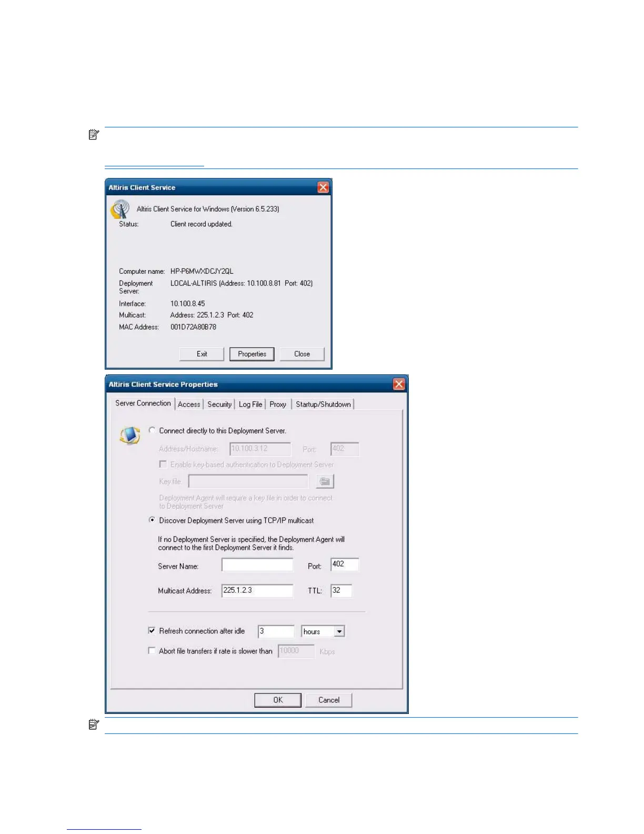The image size is (644, 834).
Task: Toggle Enable key-based authentication checkbox
Action: pos(163,464)
